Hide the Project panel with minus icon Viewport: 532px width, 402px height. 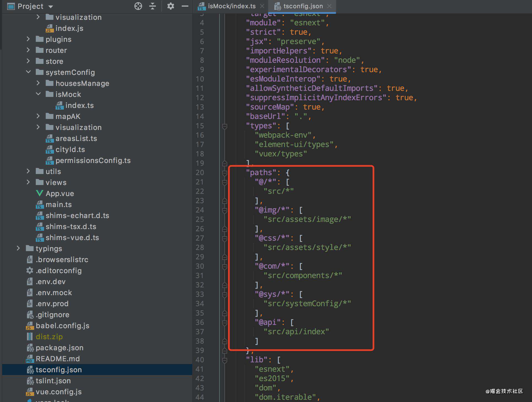tap(185, 6)
